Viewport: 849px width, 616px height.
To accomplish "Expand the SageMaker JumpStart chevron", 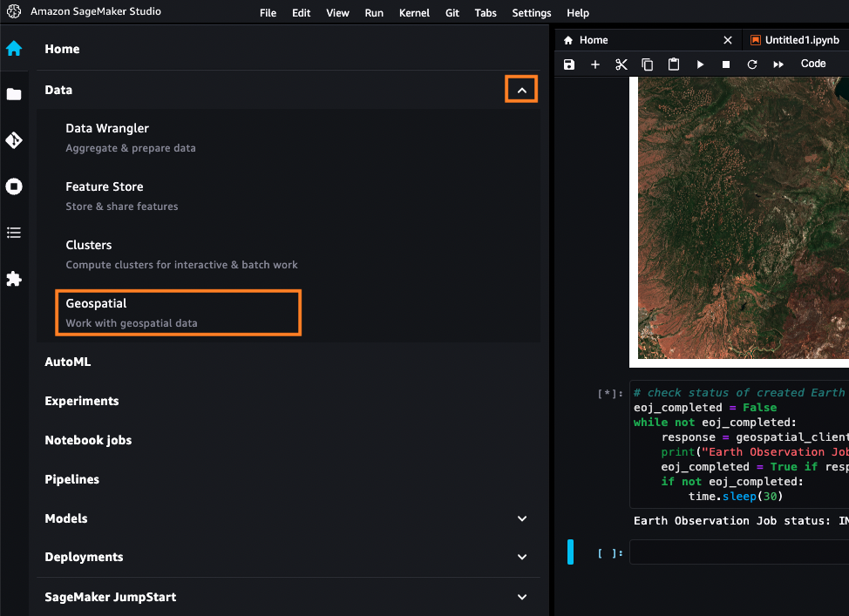I will tap(522, 597).
